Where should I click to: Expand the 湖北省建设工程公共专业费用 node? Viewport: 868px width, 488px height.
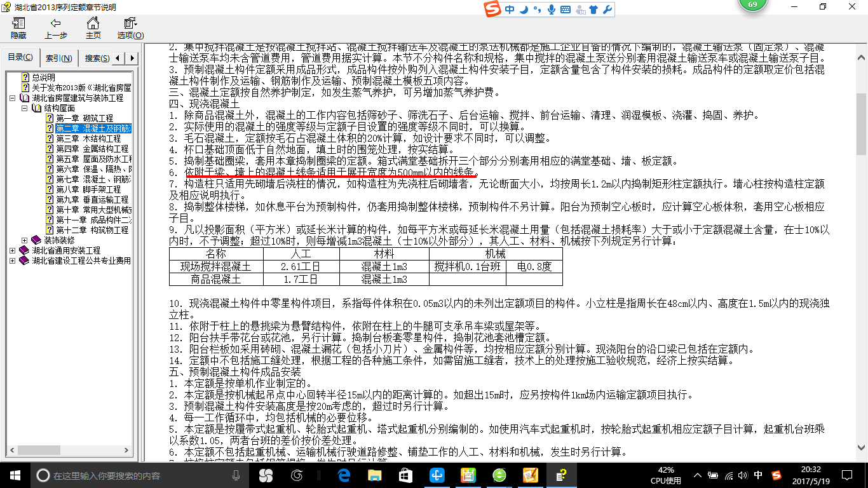pyautogui.click(x=13, y=261)
